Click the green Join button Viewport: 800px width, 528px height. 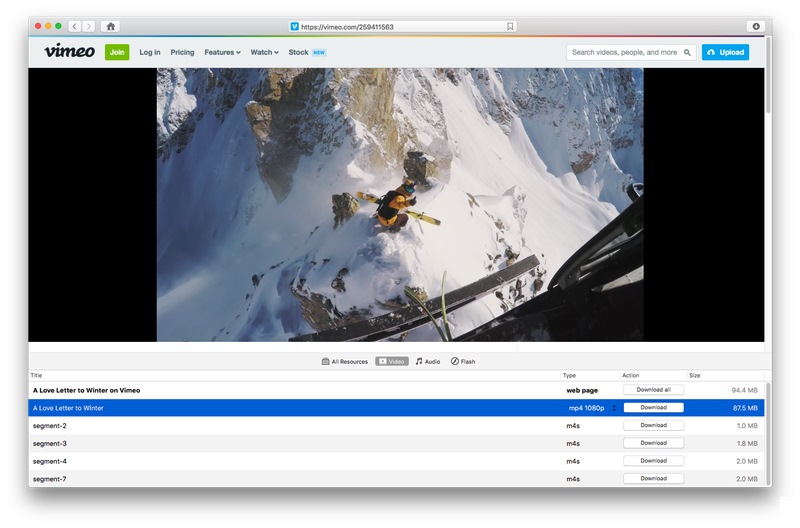coord(117,52)
